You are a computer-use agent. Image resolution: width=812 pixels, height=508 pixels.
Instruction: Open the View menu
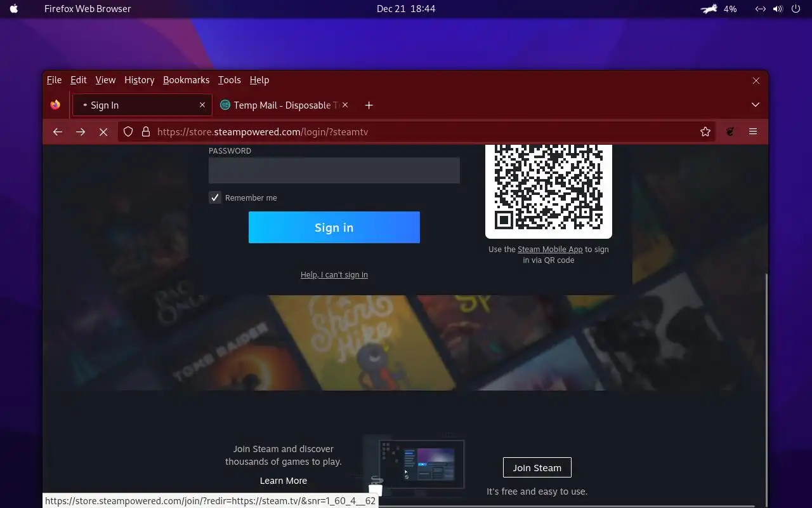click(x=105, y=80)
